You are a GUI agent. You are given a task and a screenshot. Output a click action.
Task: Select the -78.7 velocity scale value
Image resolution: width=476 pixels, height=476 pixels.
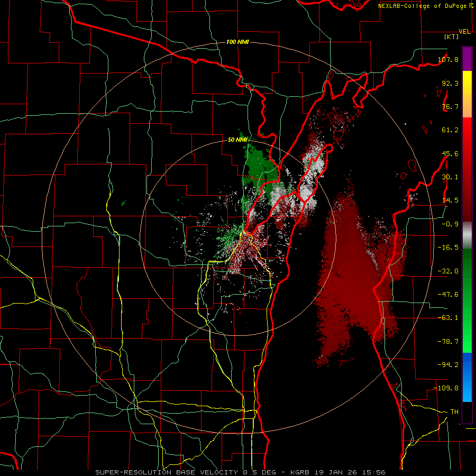(448, 342)
